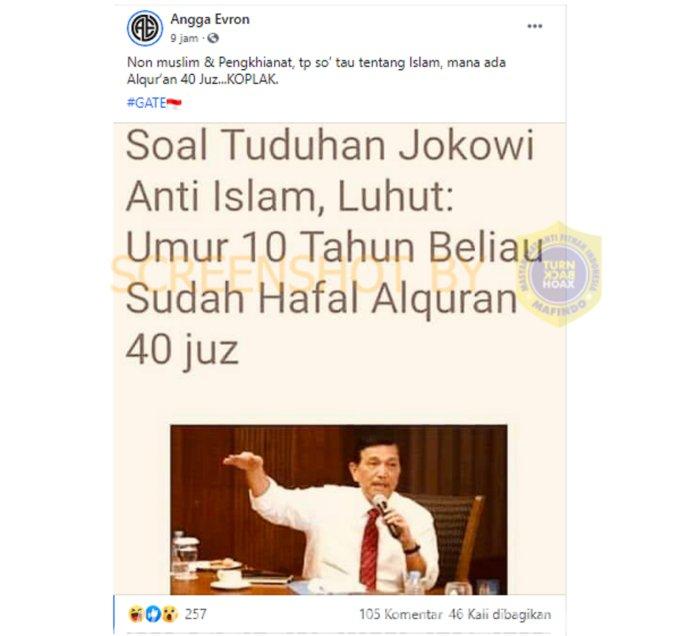The image size is (680, 636).
Task: View the 257 reactions count
Action: click(196, 614)
